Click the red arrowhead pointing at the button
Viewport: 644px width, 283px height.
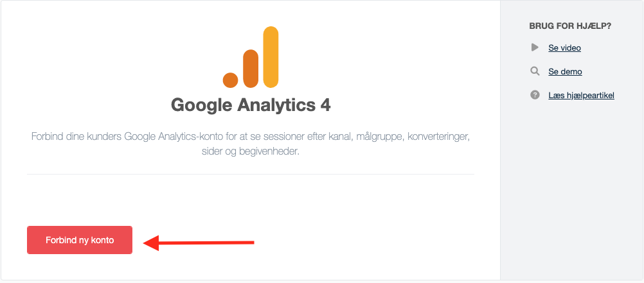pyautogui.click(x=151, y=243)
